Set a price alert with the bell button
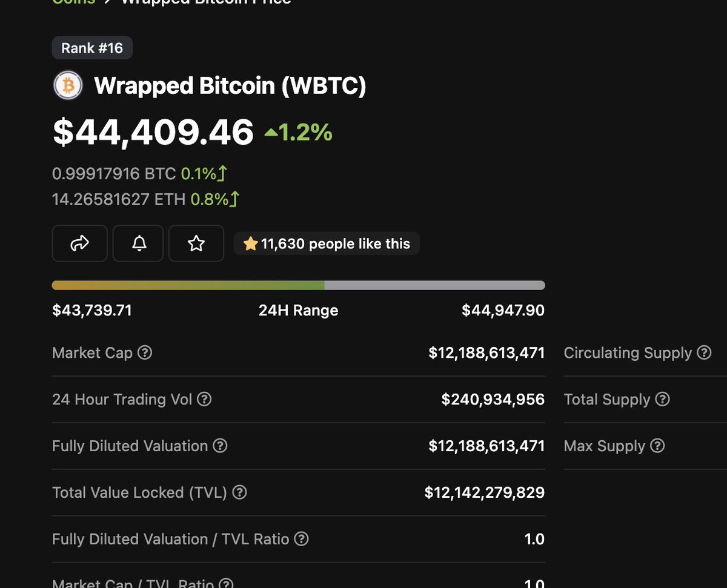 tap(138, 243)
